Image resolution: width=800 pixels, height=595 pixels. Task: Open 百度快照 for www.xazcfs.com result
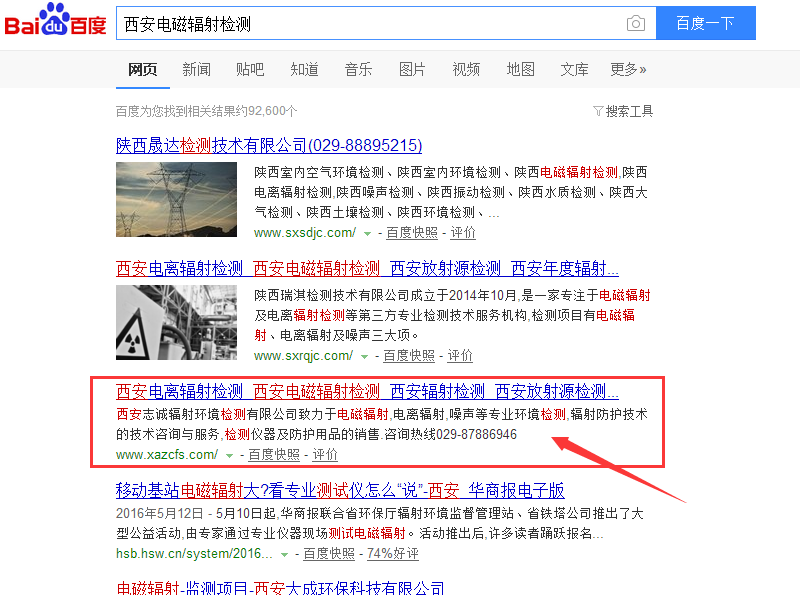tap(274, 455)
